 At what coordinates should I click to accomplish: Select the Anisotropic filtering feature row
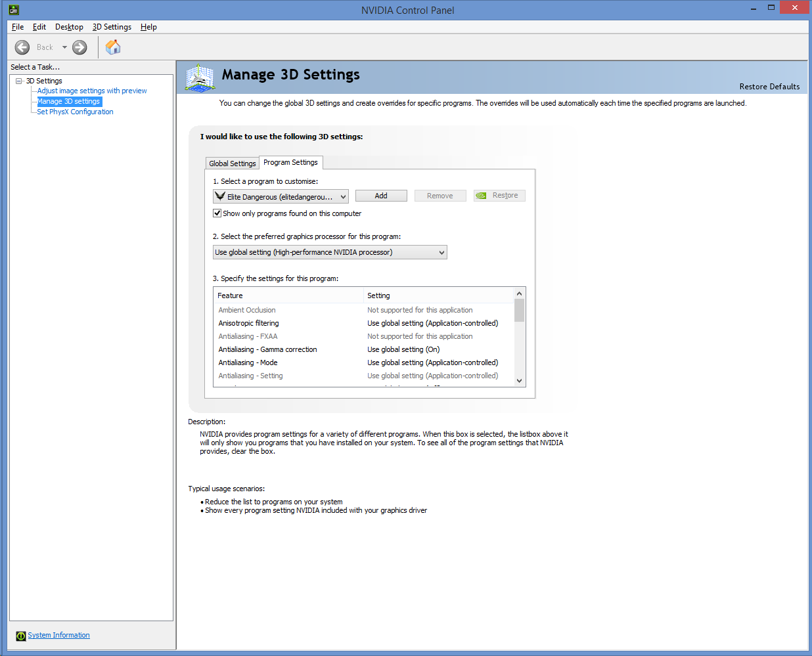click(x=249, y=323)
